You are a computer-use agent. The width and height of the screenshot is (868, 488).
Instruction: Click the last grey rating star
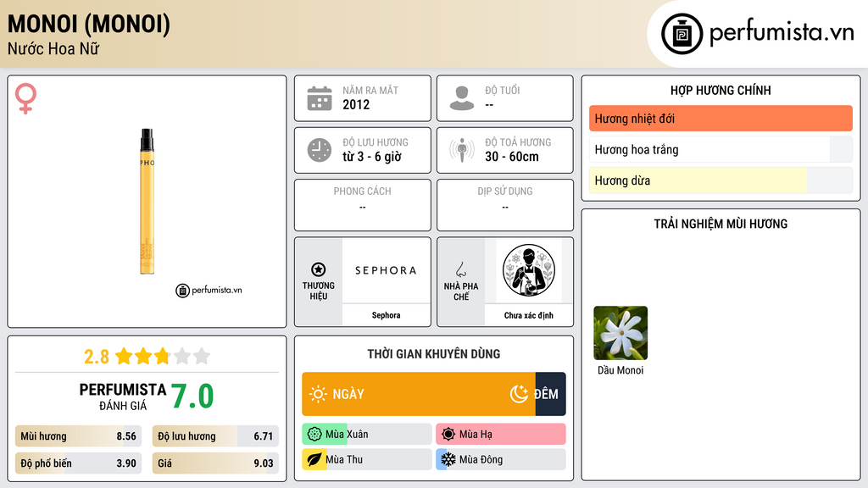click(202, 356)
